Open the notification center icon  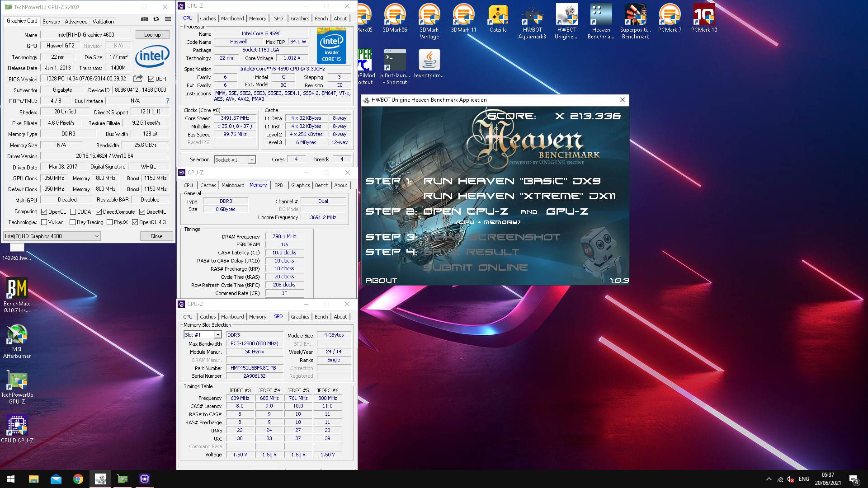(x=854, y=479)
